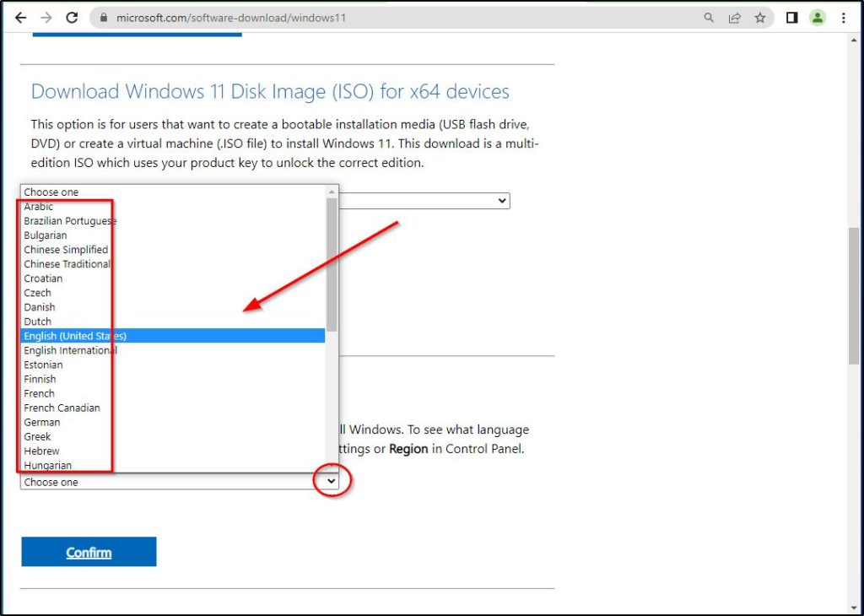The image size is (864, 616).
Task: Click 'Download Windows 11 Disk Image (ISO)' heading
Action: tap(270, 91)
